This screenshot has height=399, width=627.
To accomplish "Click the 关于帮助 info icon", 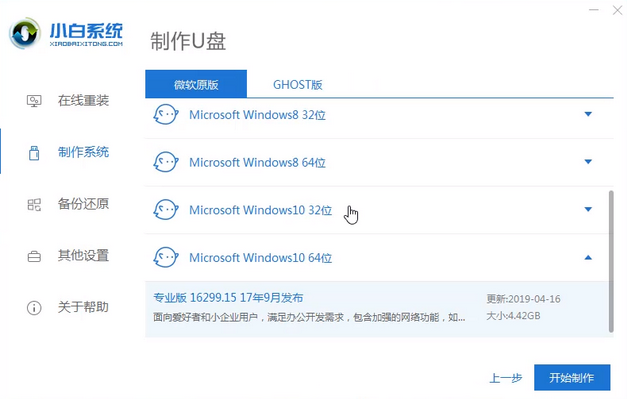I will [x=34, y=308].
